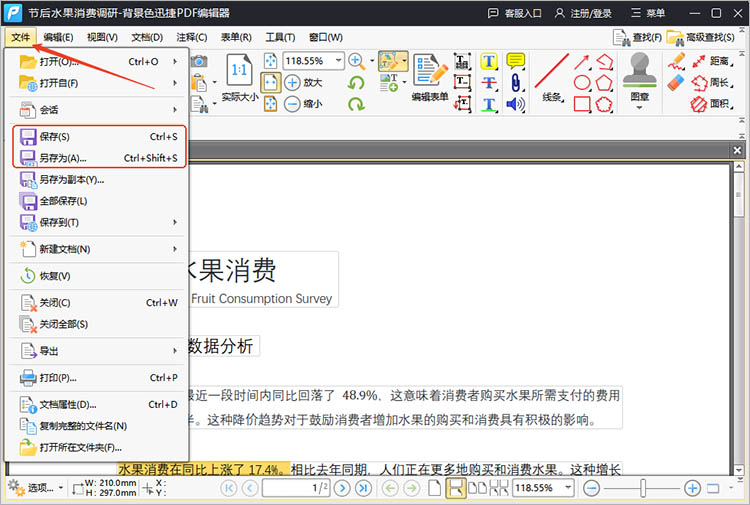Viewport: 750px width, 505px height.
Task: Expand the 会话 submenu
Action: click(x=98, y=110)
